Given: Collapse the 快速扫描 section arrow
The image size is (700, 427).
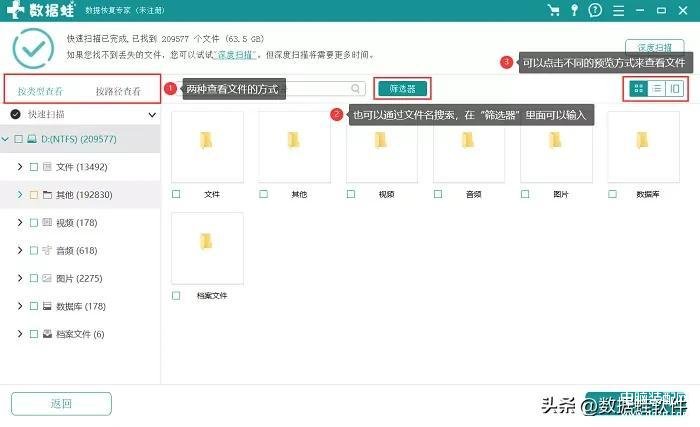Looking at the screenshot, I should (152, 115).
